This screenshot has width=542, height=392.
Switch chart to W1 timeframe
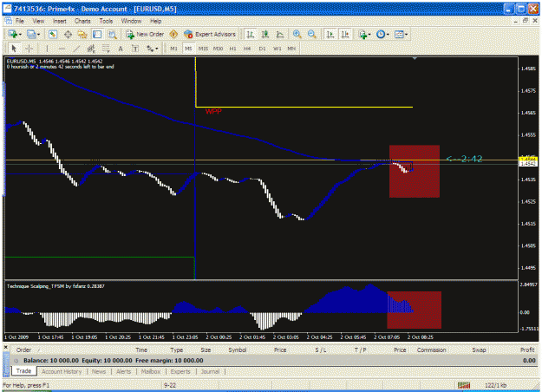[x=278, y=49]
